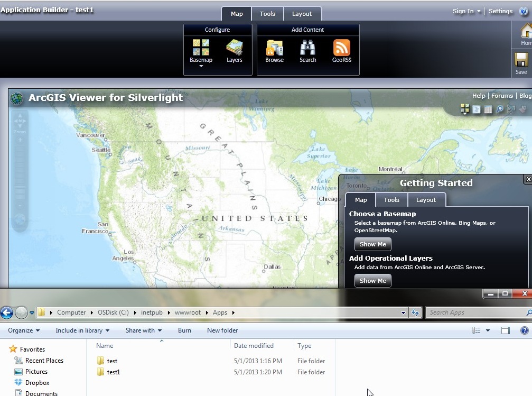
Task: Click inetpub in the address breadcrumb
Action: tap(152, 312)
